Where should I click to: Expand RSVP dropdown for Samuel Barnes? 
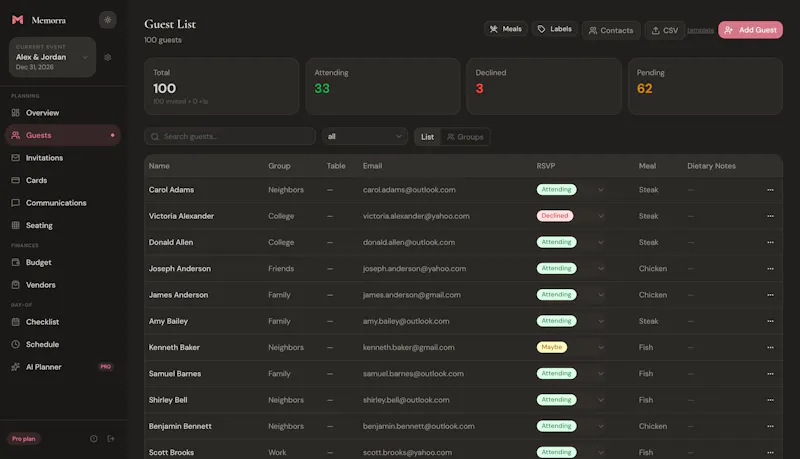point(601,374)
